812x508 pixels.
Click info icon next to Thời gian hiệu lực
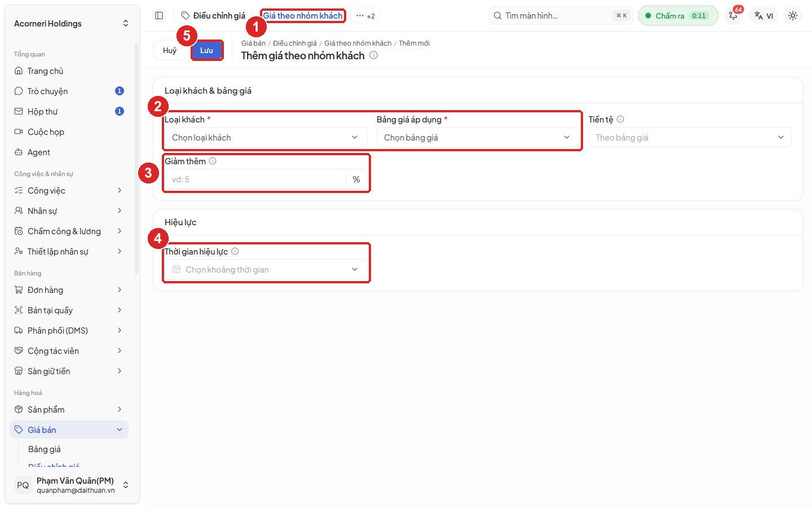pyautogui.click(x=235, y=251)
